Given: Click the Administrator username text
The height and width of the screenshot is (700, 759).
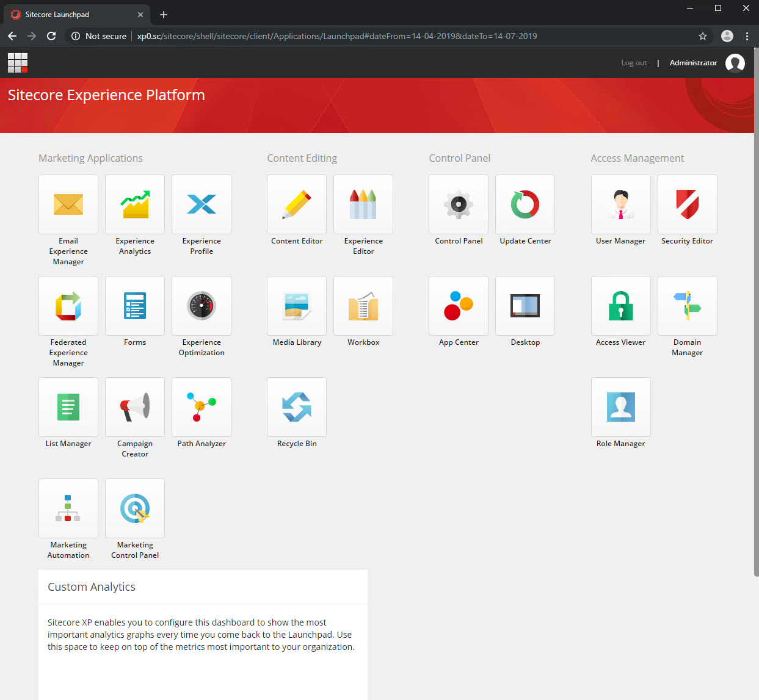Looking at the screenshot, I should 693,63.
